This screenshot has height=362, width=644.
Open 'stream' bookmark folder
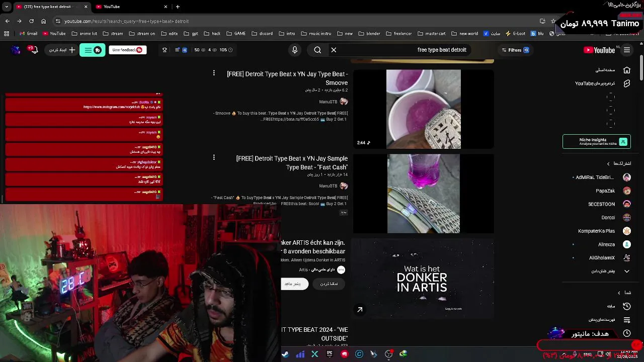point(113,34)
